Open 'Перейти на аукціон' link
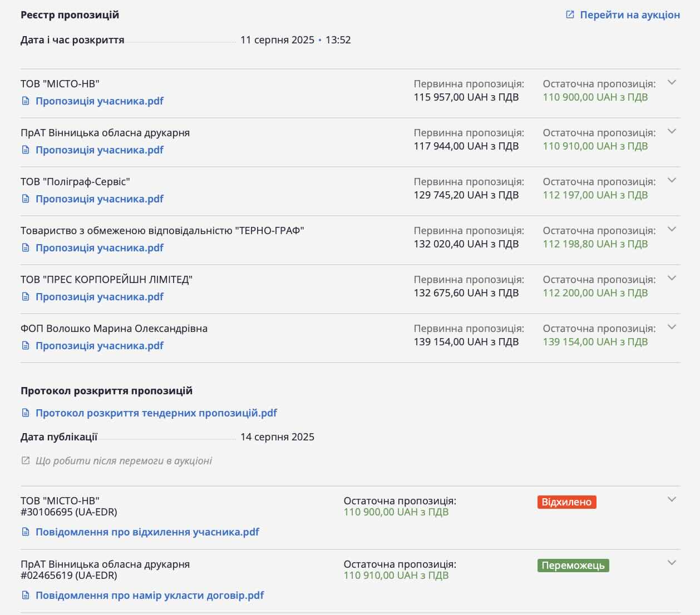The width and height of the screenshot is (700, 615). (x=629, y=15)
